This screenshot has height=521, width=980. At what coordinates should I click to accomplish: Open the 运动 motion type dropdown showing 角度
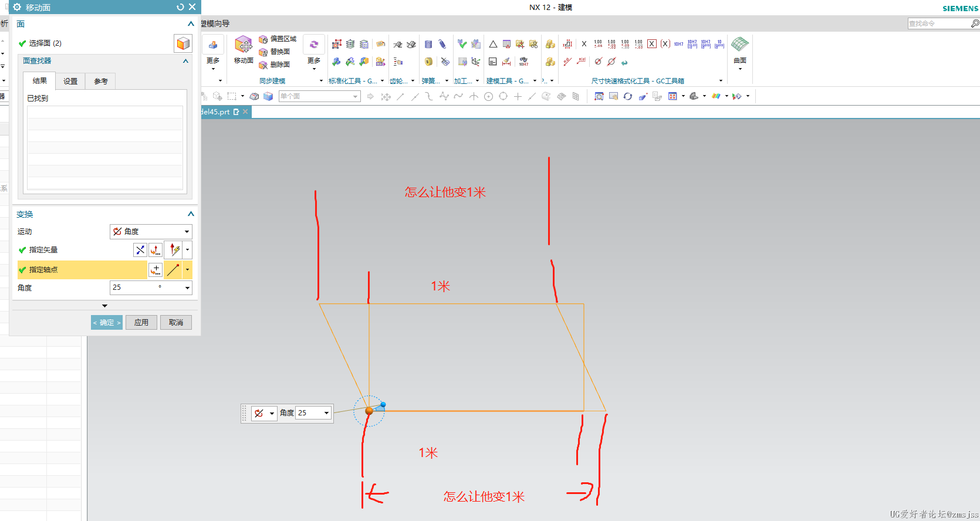tap(151, 232)
